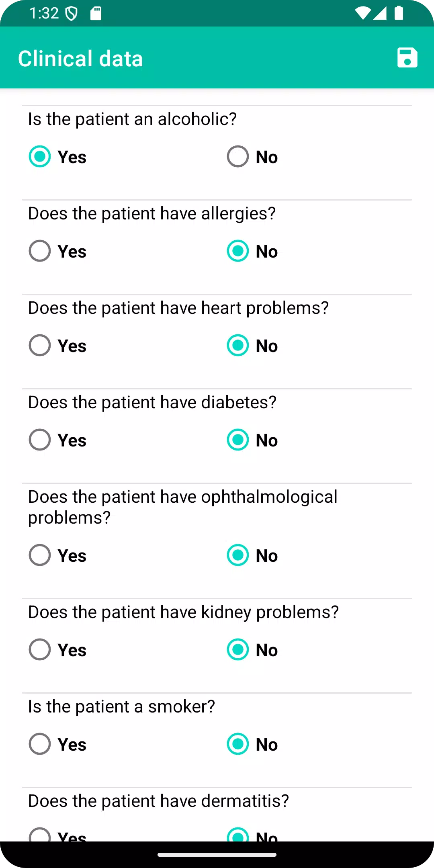Pick No for ophthalmological problems
The height and width of the screenshot is (868, 434).
pos(252,555)
